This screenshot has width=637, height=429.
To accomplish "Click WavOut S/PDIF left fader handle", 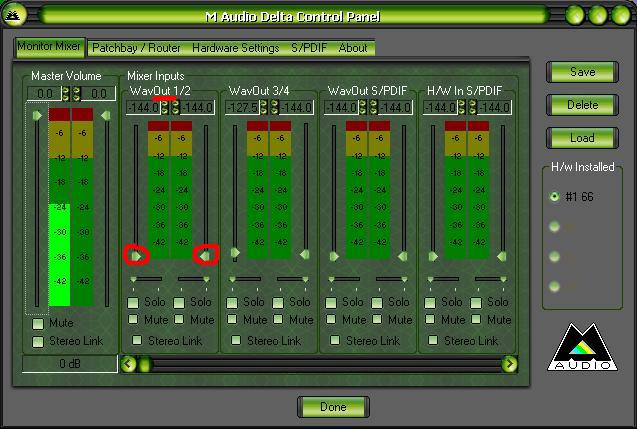I will 334,256.
